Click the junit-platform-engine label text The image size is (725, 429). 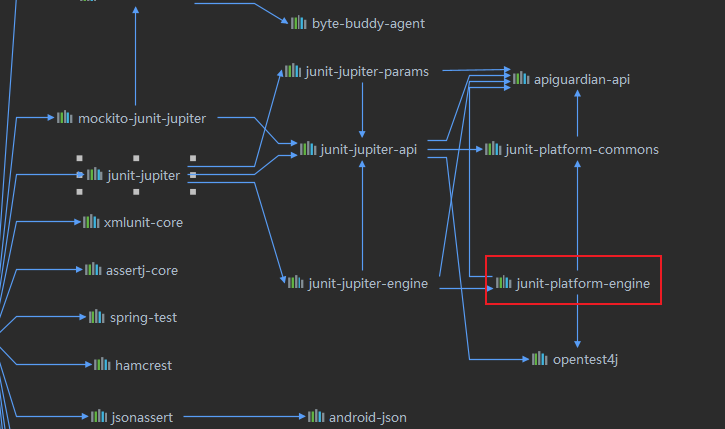(583, 284)
